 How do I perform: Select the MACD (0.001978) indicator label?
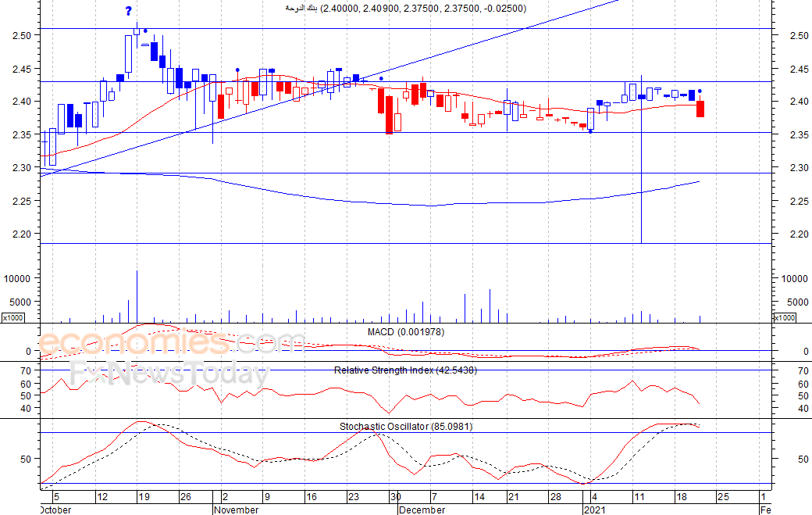[405, 331]
